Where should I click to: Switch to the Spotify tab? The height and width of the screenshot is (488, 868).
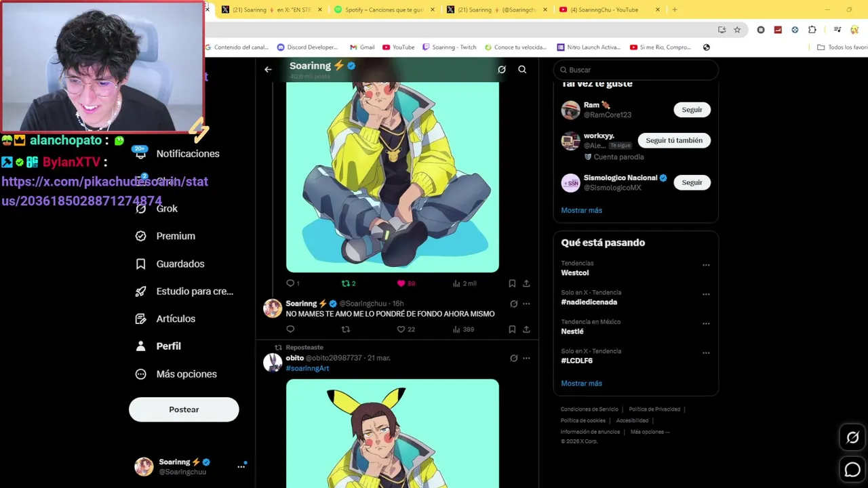tap(384, 9)
